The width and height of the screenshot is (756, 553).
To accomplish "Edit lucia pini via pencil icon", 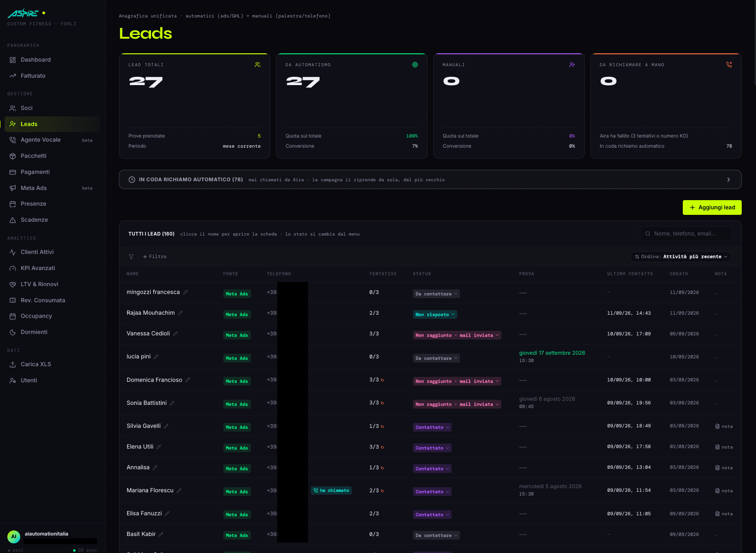I will click(156, 357).
